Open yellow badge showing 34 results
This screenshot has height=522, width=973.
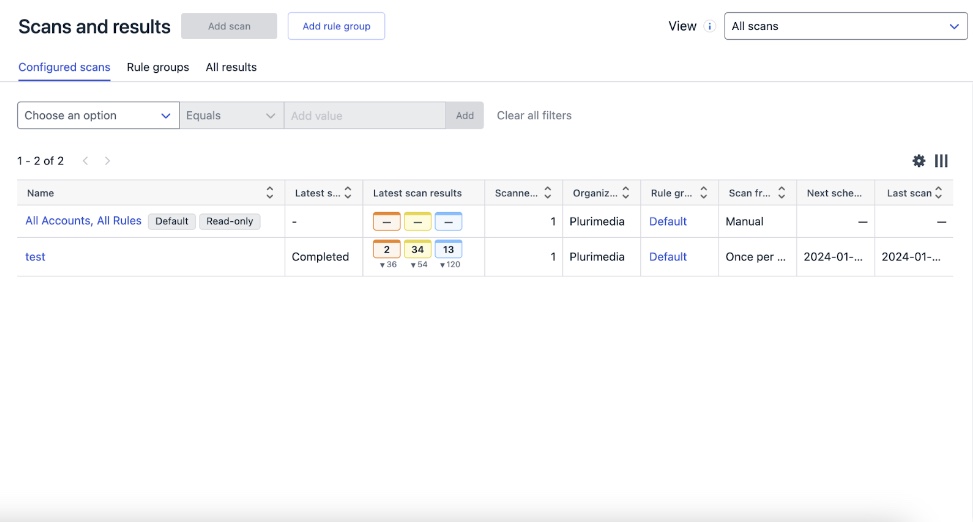[x=418, y=250]
